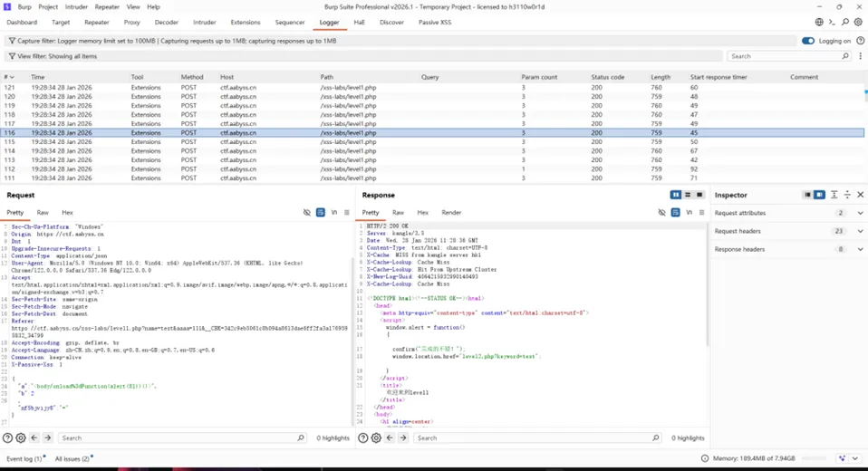Open the globe browser icon in top bar

click(819, 22)
